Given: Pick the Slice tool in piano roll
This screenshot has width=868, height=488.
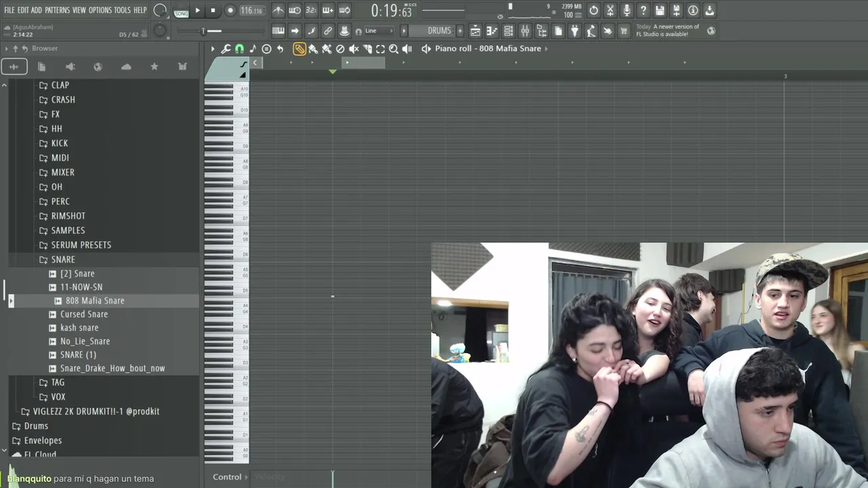Looking at the screenshot, I should coord(367,49).
